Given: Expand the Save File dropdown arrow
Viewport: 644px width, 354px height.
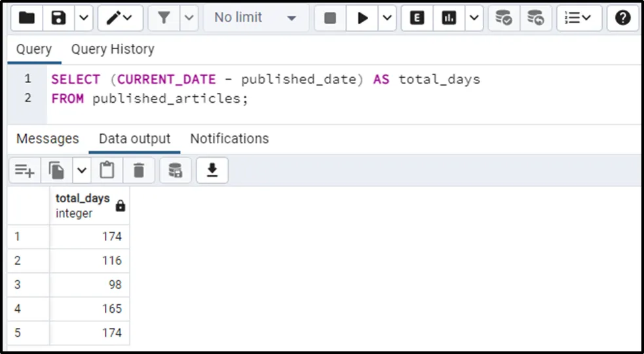Looking at the screenshot, I should coord(83,18).
